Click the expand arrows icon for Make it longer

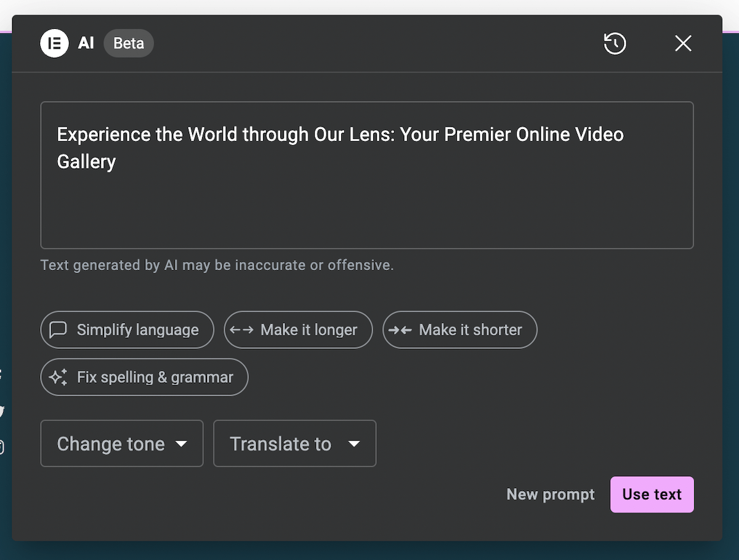tap(241, 330)
